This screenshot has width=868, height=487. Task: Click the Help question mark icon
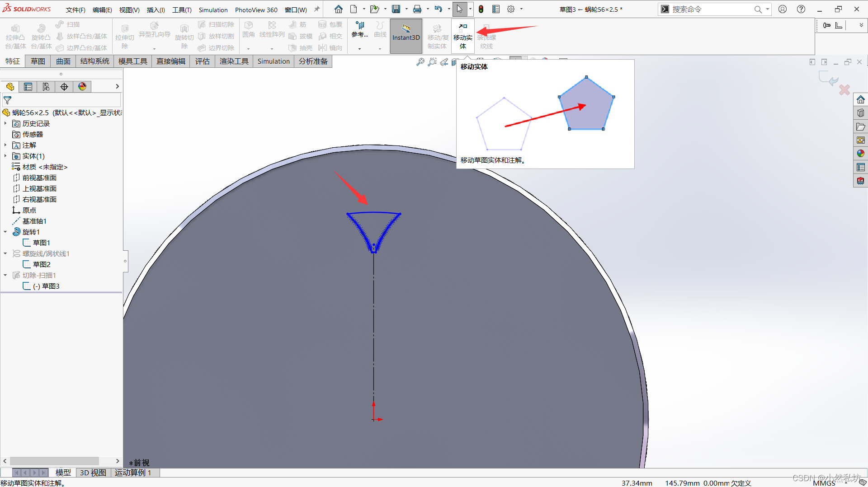click(801, 9)
